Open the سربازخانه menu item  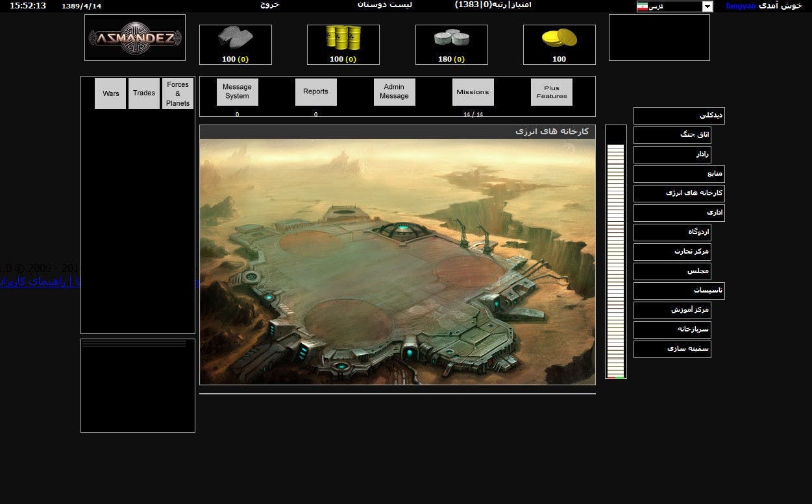coord(672,330)
